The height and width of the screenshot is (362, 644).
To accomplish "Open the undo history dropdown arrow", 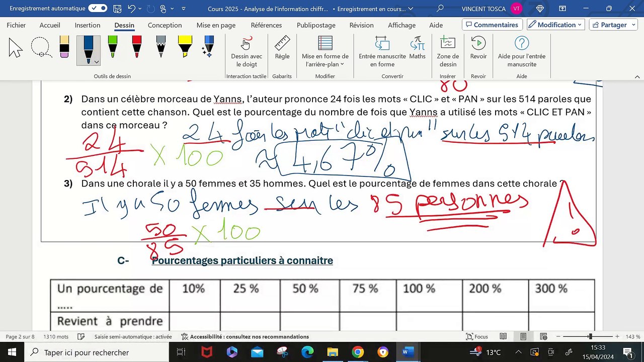I will click(x=141, y=9).
